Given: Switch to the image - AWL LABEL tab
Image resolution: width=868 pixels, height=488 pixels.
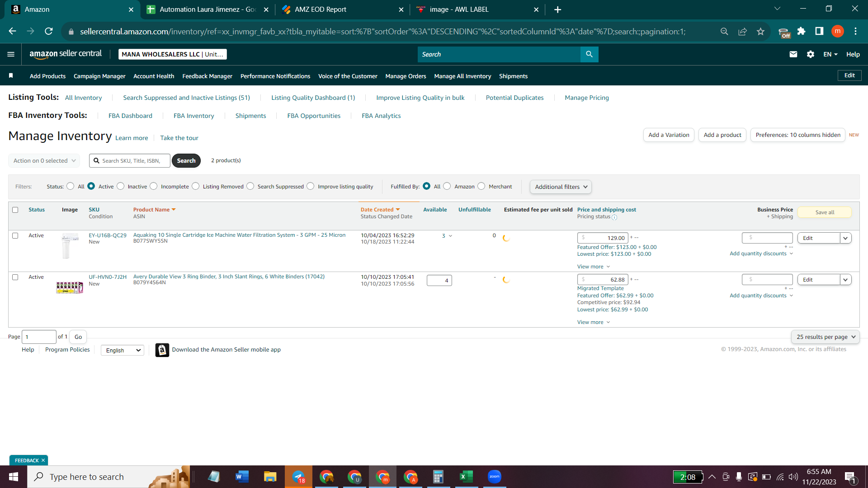Looking at the screenshot, I should [x=477, y=9].
